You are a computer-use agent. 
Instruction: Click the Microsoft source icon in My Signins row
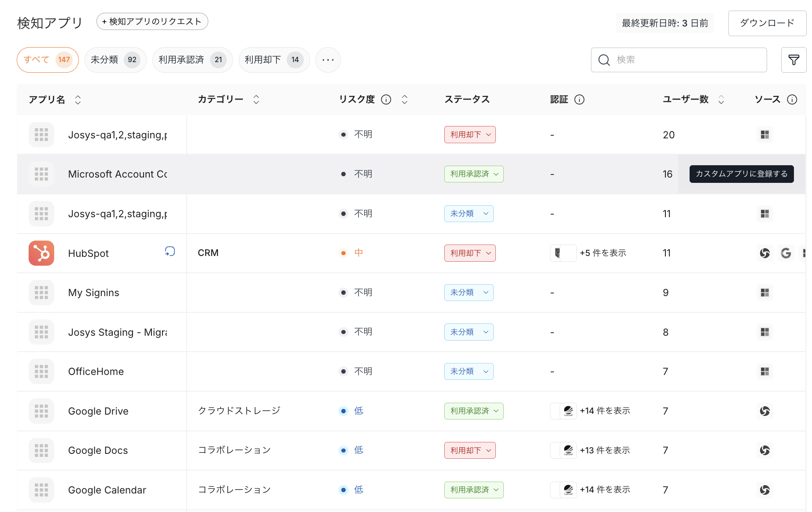765,293
